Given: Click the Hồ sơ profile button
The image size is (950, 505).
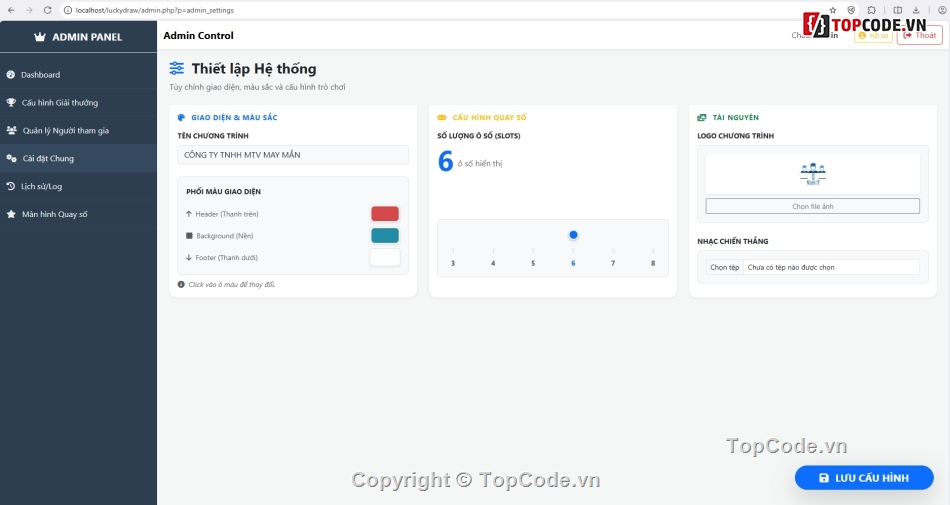Looking at the screenshot, I should 873,35.
